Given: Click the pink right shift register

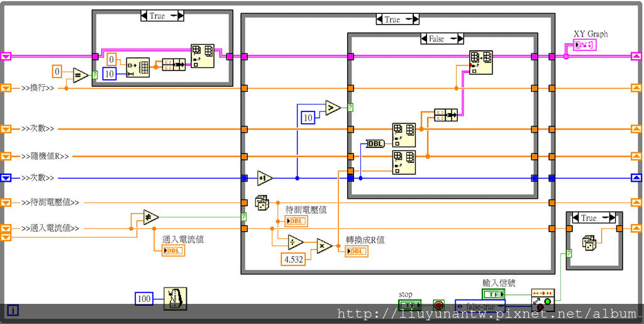Looking at the screenshot, I should coord(636,56).
